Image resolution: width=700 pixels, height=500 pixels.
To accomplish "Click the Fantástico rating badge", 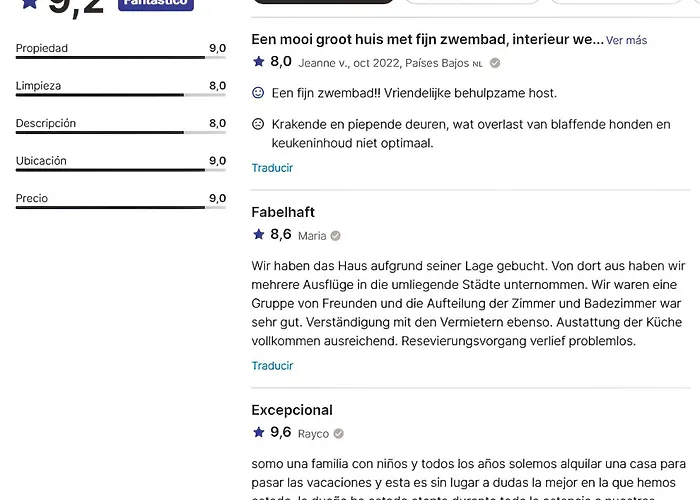I will [156, 4].
